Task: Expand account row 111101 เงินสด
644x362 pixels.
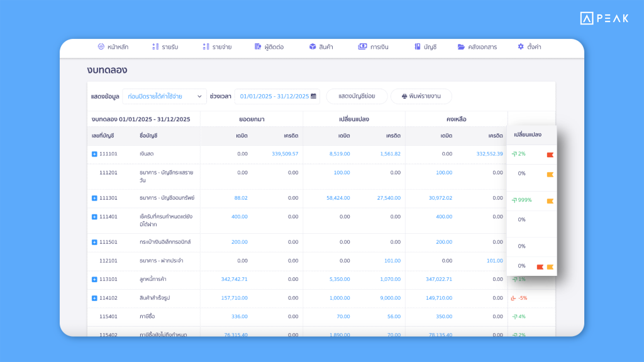Action: point(94,154)
